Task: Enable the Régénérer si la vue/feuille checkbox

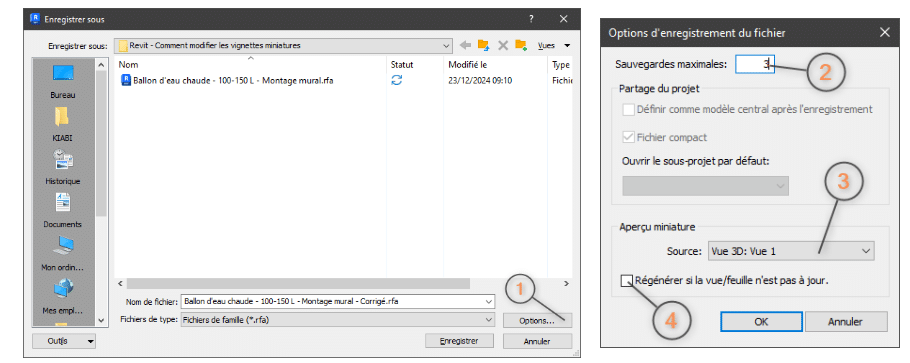Action: coord(627,281)
